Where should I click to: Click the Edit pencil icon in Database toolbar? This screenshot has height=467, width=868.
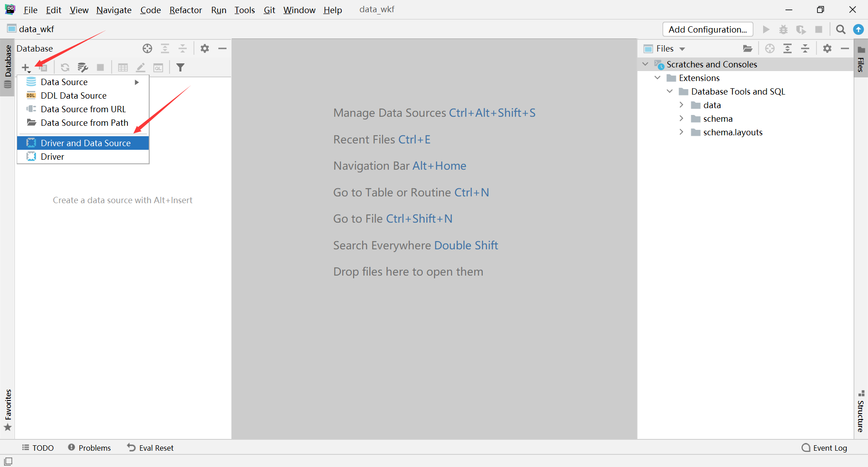click(141, 68)
